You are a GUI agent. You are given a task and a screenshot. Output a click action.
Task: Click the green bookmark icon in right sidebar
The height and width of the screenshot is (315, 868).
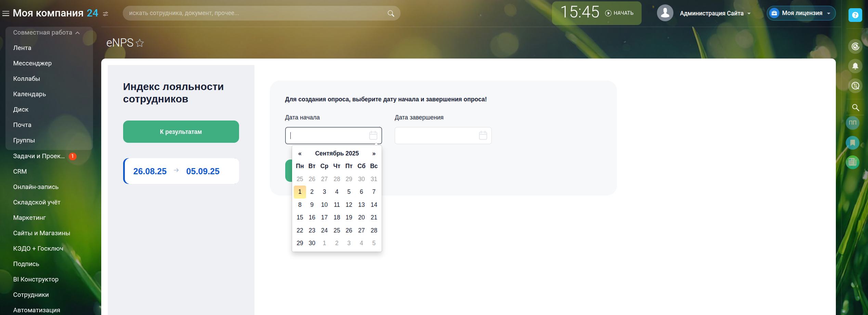coord(852,142)
